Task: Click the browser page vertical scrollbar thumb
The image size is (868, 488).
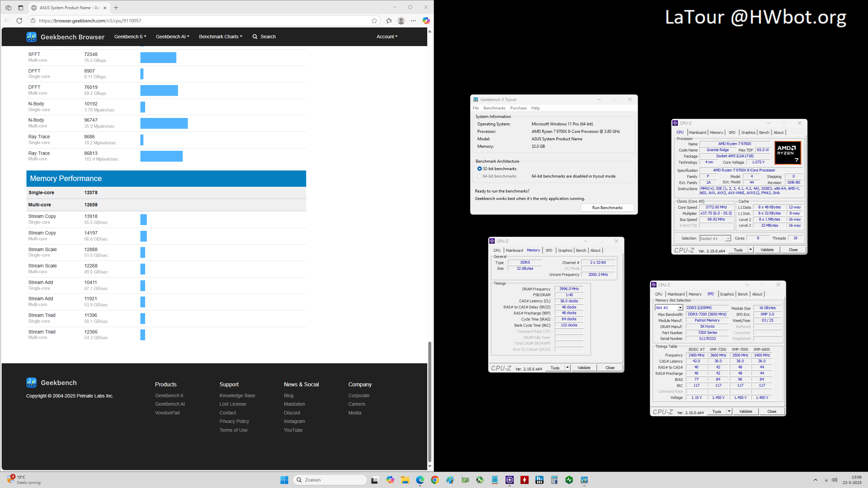Action: [x=430, y=402]
